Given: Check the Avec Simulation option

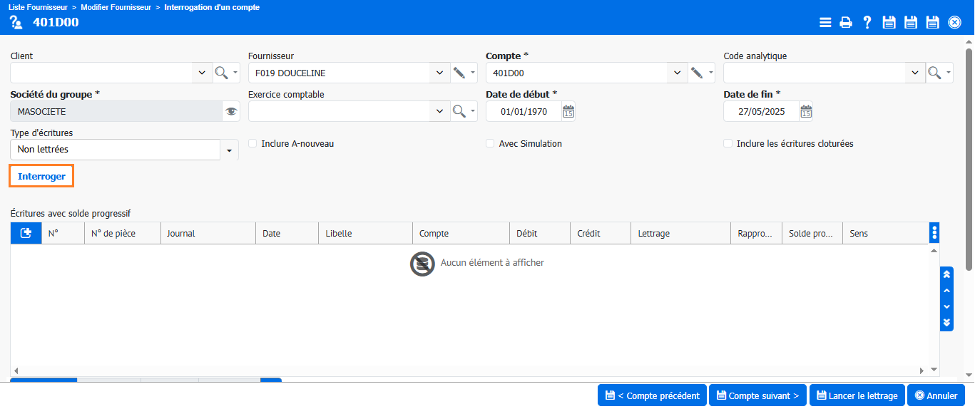Looking at the screenshot, I should [490, 143].
